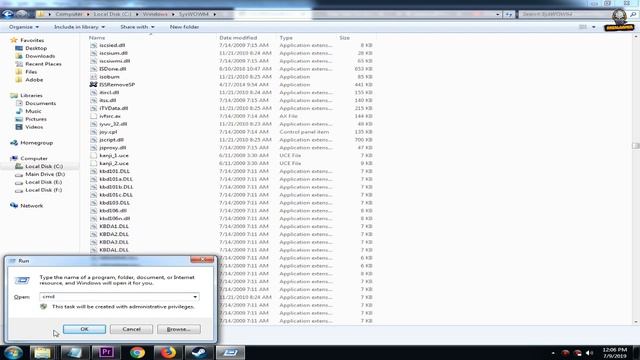Open Adobe Premiere Pro from taskbar
This screenshot has height=360, width=640.
pyautogui.click(x=106, y=352)
